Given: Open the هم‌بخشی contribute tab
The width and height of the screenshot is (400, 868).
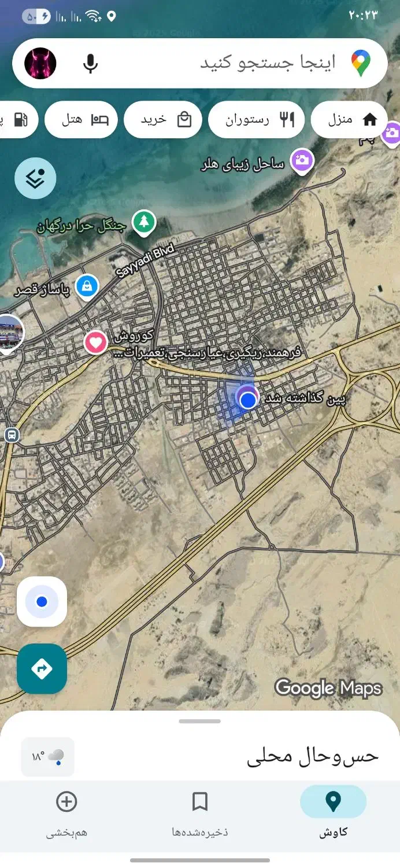Looking at the screenshot, I should point(66,815).
